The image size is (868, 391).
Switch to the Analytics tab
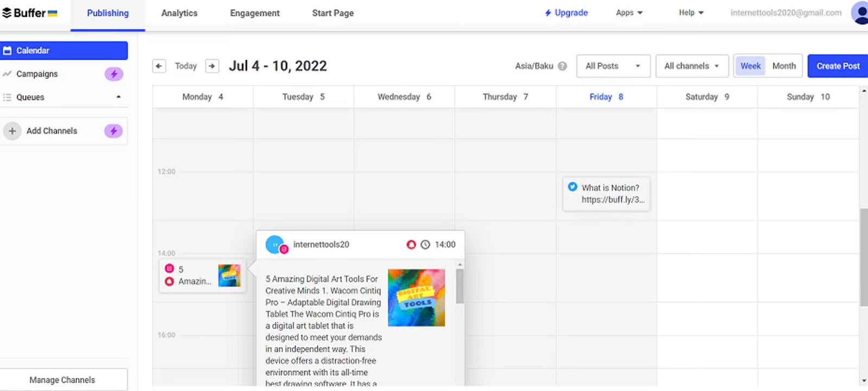point(179,13)
